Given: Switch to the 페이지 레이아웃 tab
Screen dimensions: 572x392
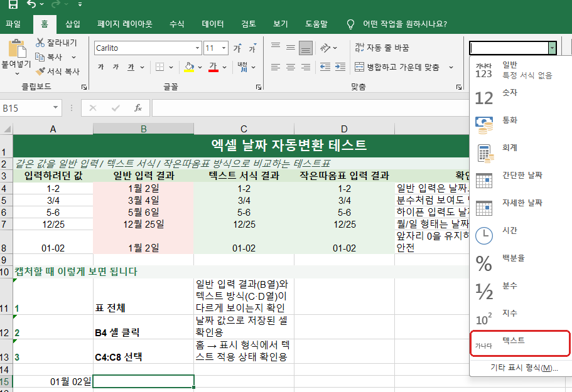Looking at the screenshot, I should click(125, 24).
